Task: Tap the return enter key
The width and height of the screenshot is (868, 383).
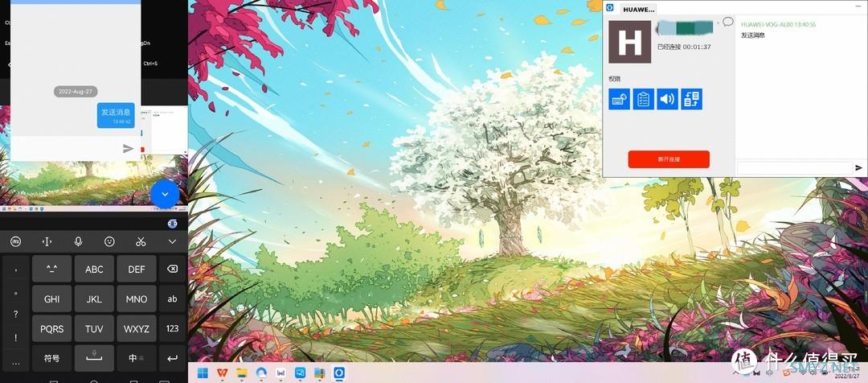Action: 172,358
